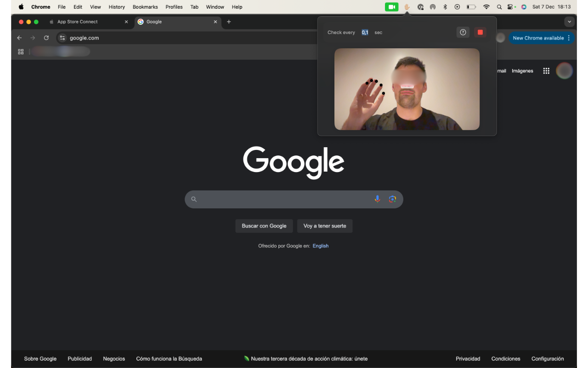Edit the Check every seconds value field

(365, 32)
